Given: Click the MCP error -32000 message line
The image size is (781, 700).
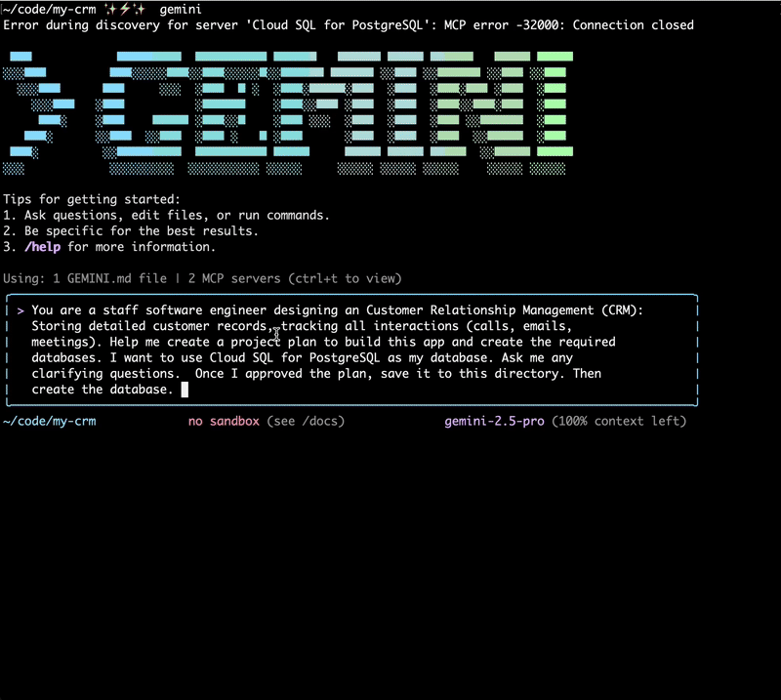Looking at the screenshot, I should pos(349,25).
